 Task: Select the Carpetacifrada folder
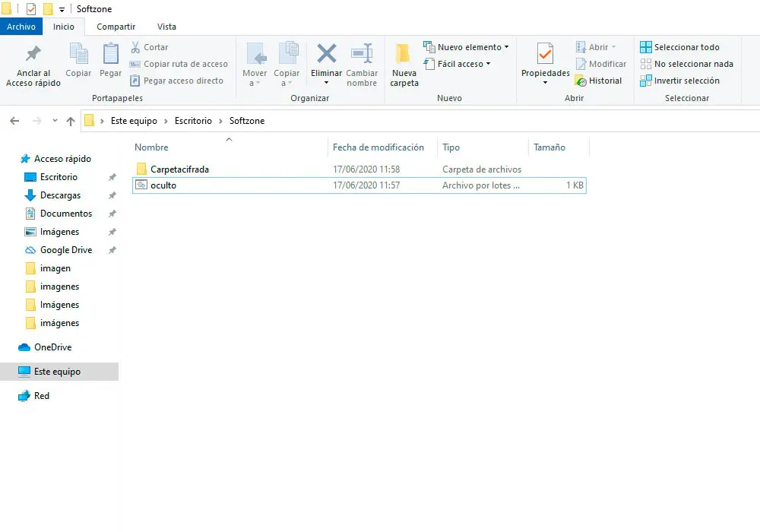pos(359,169)
